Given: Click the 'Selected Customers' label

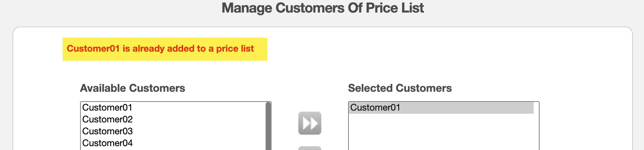Looking at the screenshot, I should pyautogui.click(x=400, y=88).
